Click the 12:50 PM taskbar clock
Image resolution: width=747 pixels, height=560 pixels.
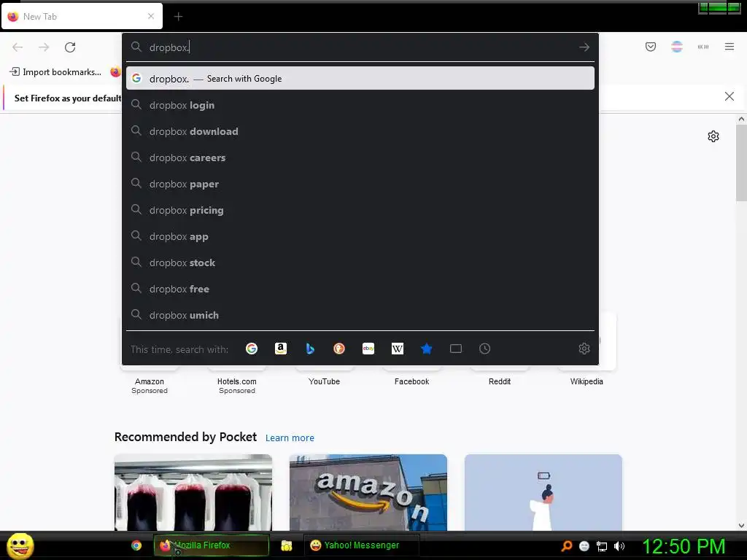coord(684,546)
